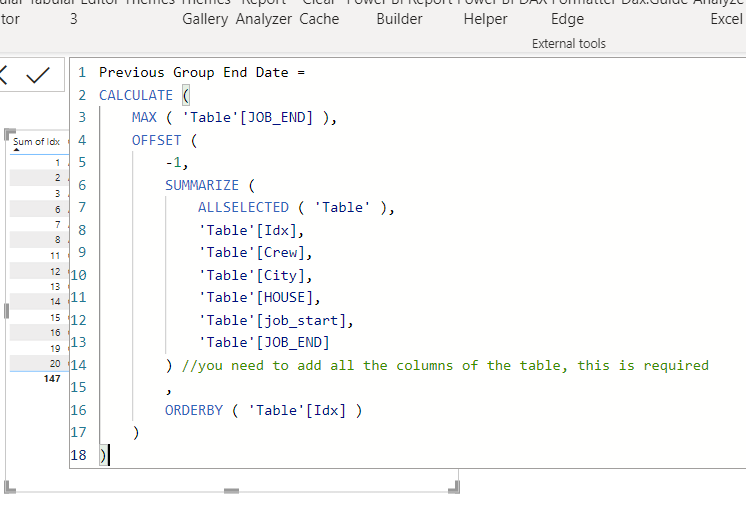
Task: Launch DAX Formatter Edge tool
Action: point(567,12)
